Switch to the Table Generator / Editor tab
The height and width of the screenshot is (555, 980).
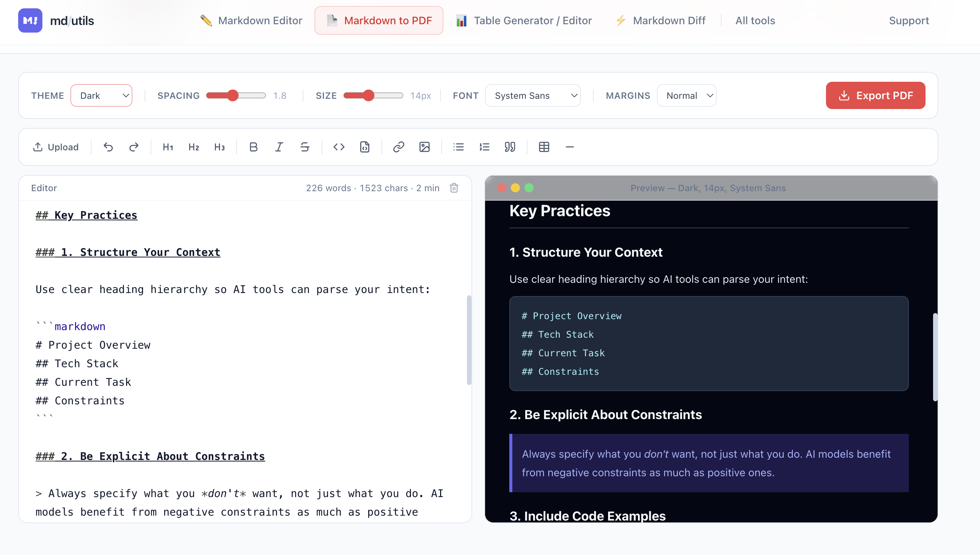[x=524, y=20]
